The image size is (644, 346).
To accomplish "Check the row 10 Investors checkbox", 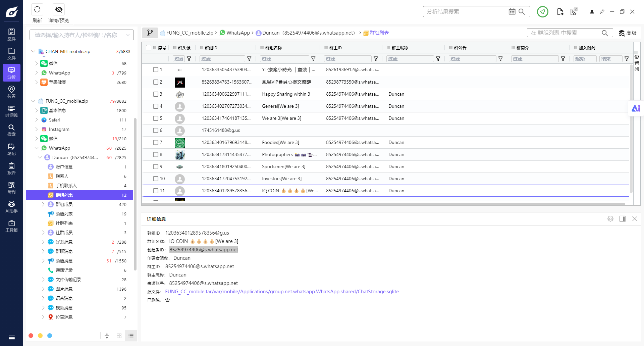I will pos(156,179).
